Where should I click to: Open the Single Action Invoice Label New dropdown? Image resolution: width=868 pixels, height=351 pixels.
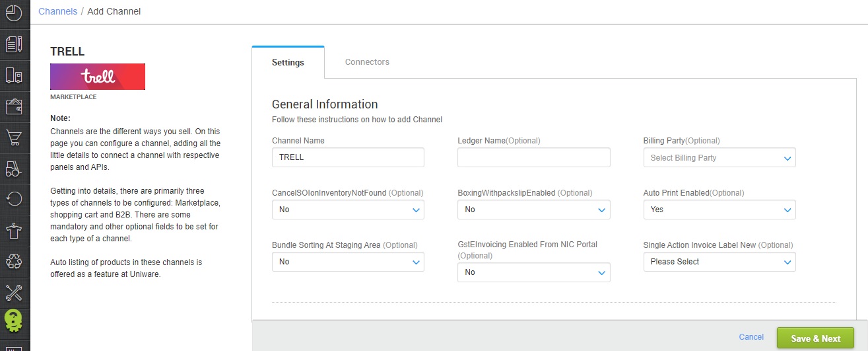[719, 262]
